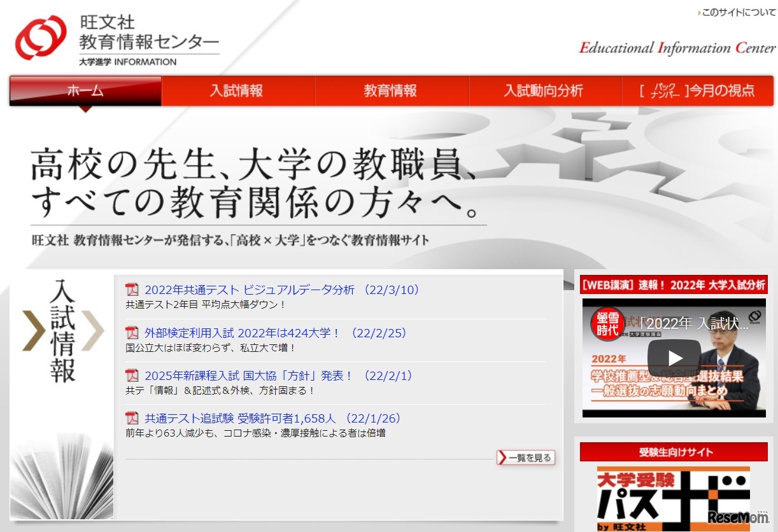
Task: Select the ホーム tab in the navigation
Action: coord(85,91)
